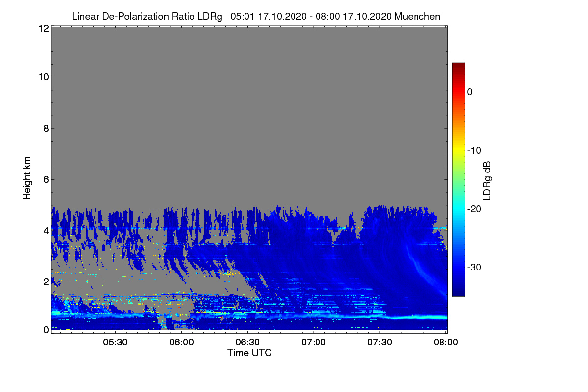Click the LDRg color scale bar
The height and width of the screenshot is (392, 588).
458,179
